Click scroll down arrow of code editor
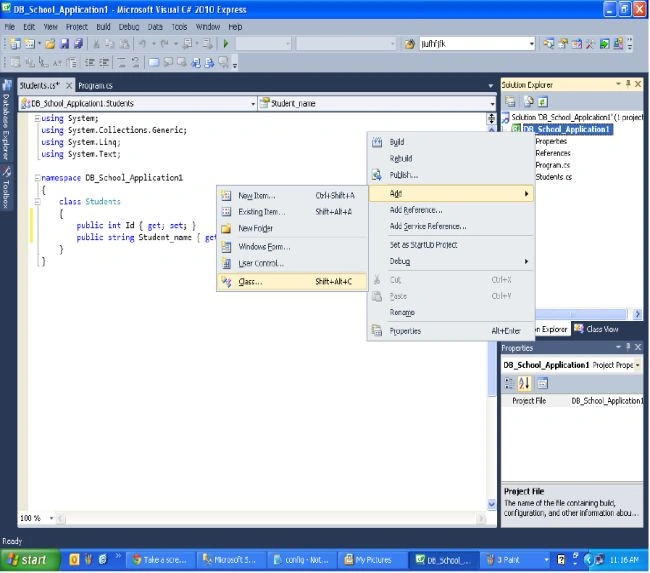 click(492, 504)
